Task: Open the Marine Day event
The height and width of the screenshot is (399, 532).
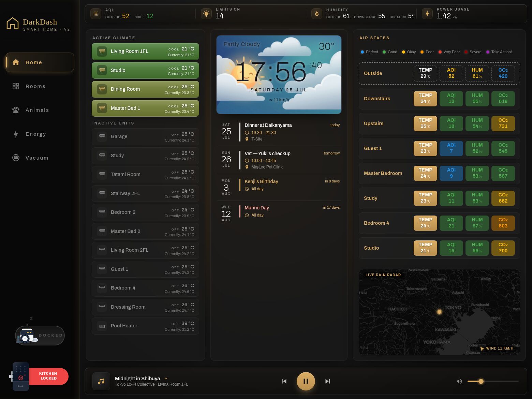Action: tap(279, 213)
